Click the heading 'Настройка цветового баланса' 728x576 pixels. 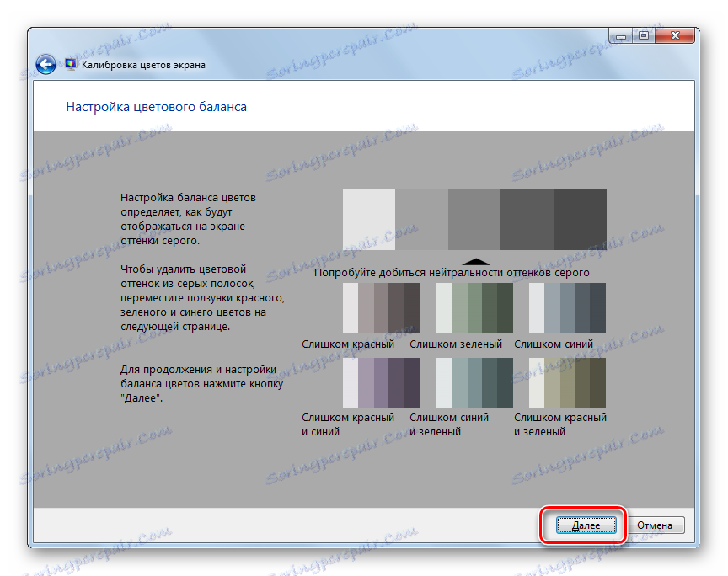pyautogui.click(x=157, y=107)
